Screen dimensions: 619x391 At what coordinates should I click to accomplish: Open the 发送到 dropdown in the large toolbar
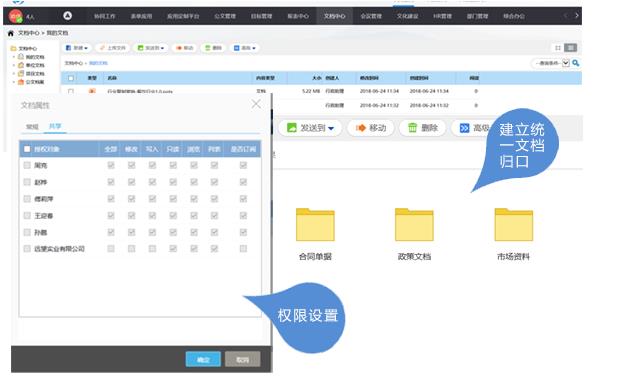pyautogui.click(x=310, y=128)
